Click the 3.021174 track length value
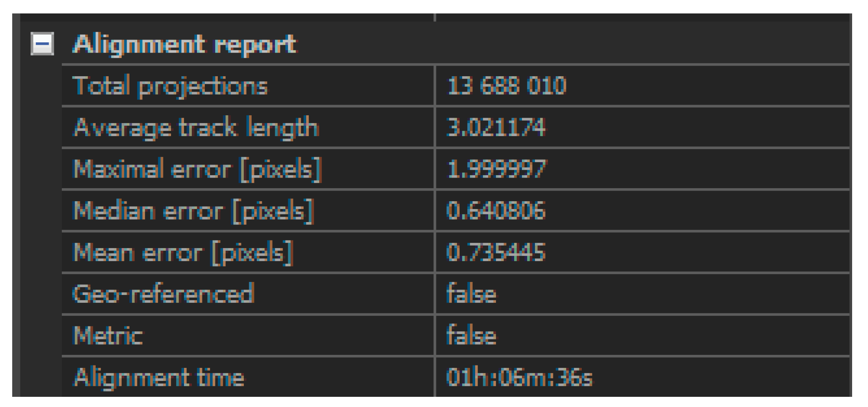This screenshot has height=407, width=868. pyautogui.click(x=496, y=128)
